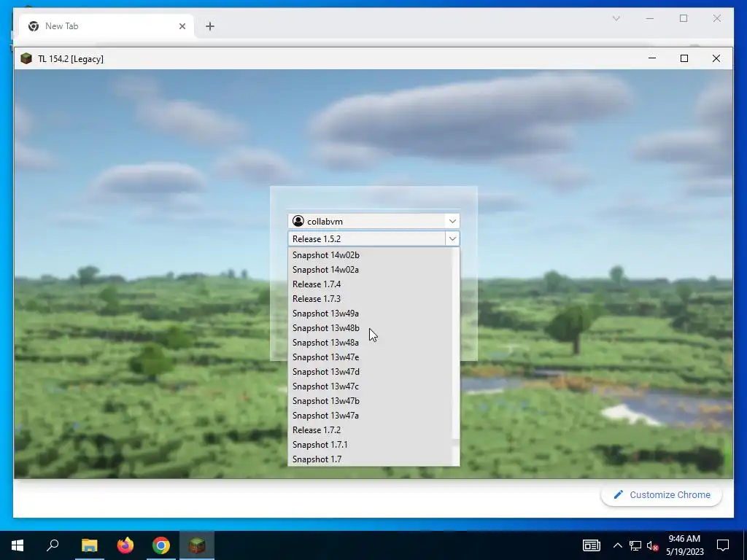
Task: Click the Customize Chrome button
Action: pos(662,495)
